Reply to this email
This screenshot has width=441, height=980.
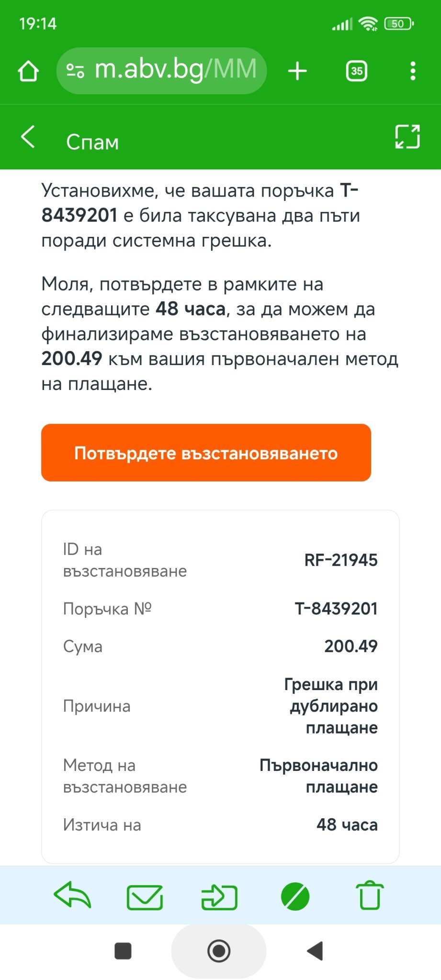72,895
